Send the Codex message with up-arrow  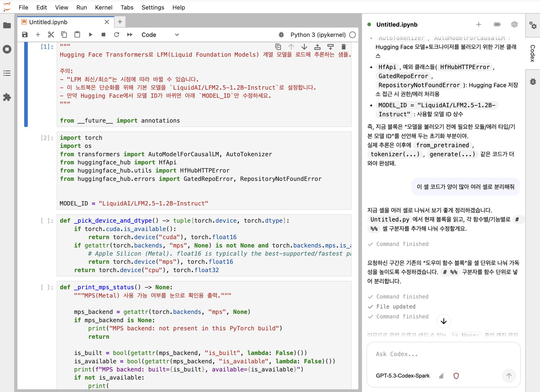point(509,376)
